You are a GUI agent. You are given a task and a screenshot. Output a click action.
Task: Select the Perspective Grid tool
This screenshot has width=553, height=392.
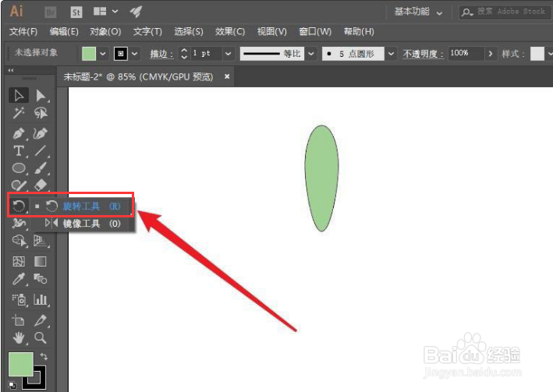pyautogui.click(x=41, y=241)
